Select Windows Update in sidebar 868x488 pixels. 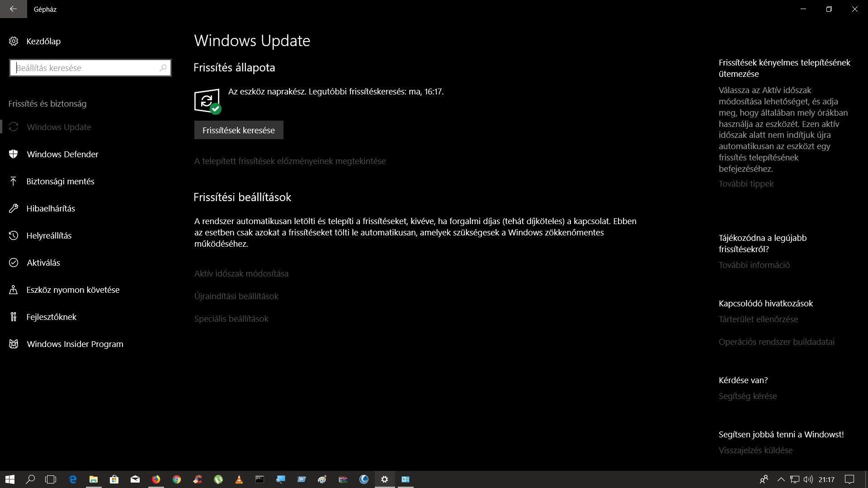tap(86, 127)
